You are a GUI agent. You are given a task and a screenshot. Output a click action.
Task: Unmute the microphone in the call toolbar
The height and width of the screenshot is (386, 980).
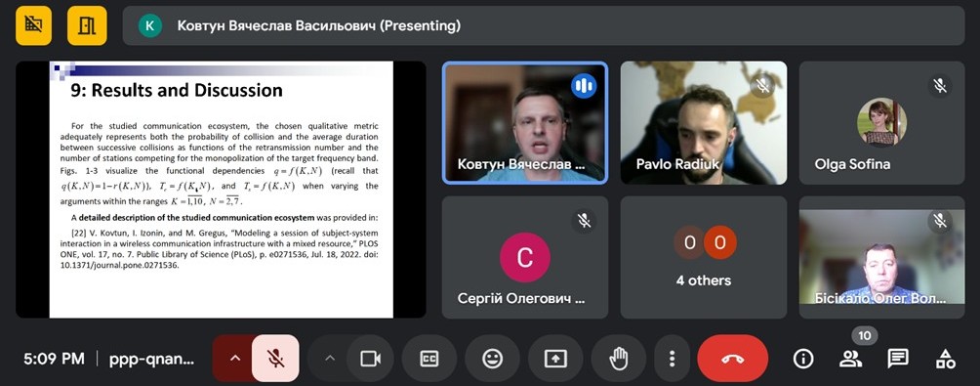(275, 359)
